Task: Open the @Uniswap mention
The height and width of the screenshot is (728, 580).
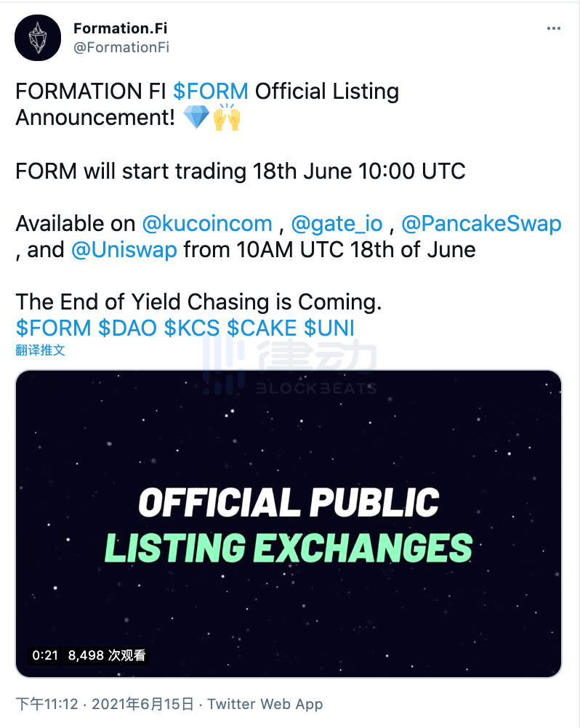Action: (124, 250)
